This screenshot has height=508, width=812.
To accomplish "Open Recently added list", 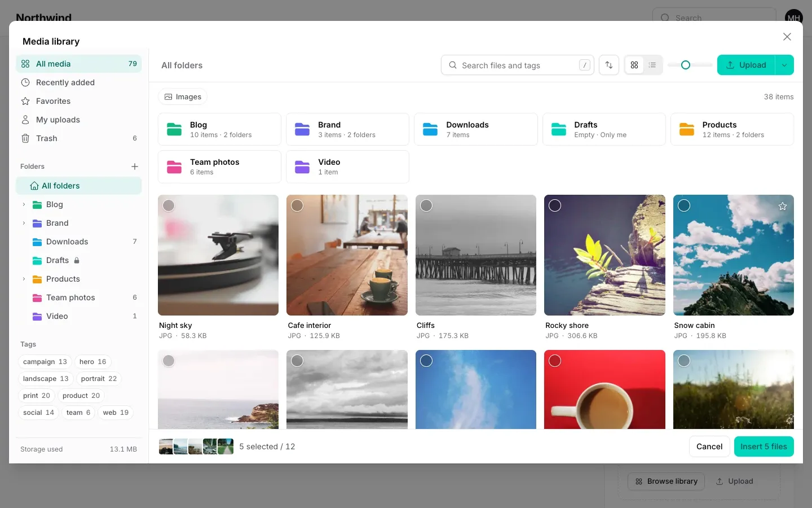I will coord(79,82).
